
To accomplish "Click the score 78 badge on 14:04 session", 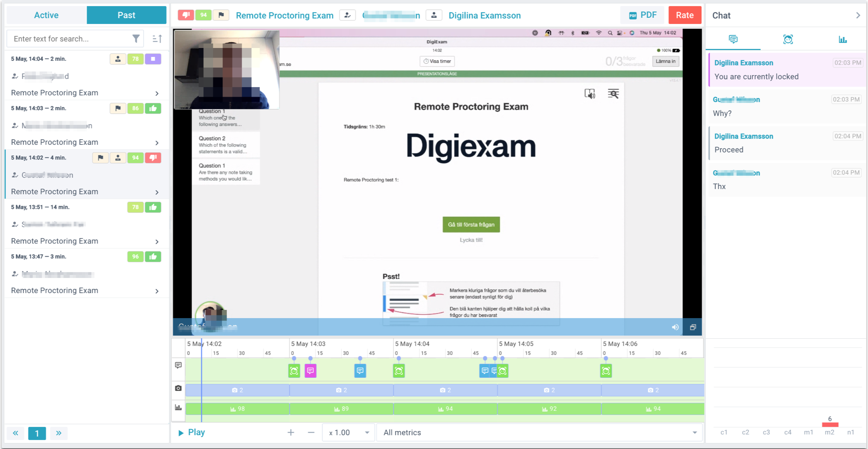I will click(x=135, y=59).
